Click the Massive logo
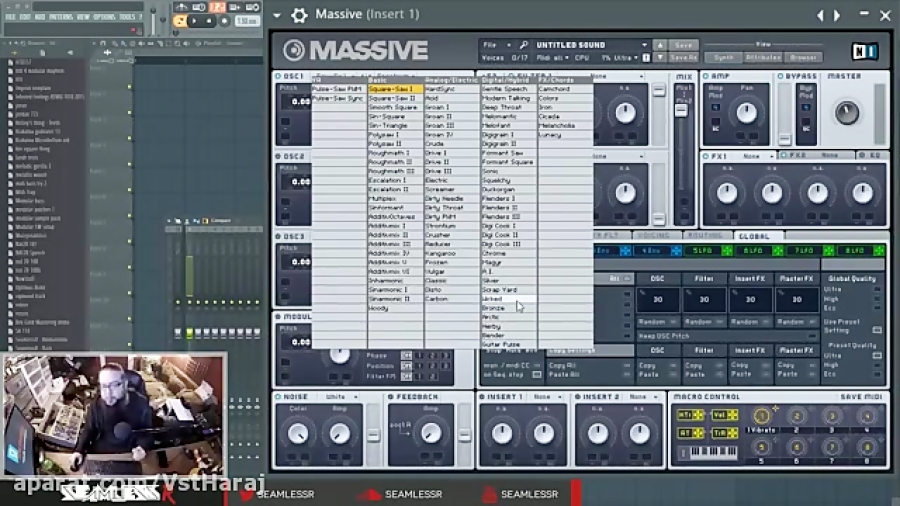Viewport: 900px width, 506px height. (x=355, y=50)
